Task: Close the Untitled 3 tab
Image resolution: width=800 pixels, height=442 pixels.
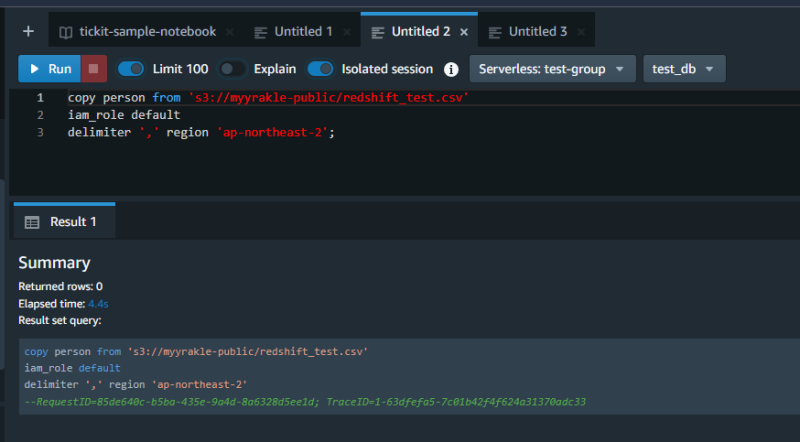Action: pos(581,32)
